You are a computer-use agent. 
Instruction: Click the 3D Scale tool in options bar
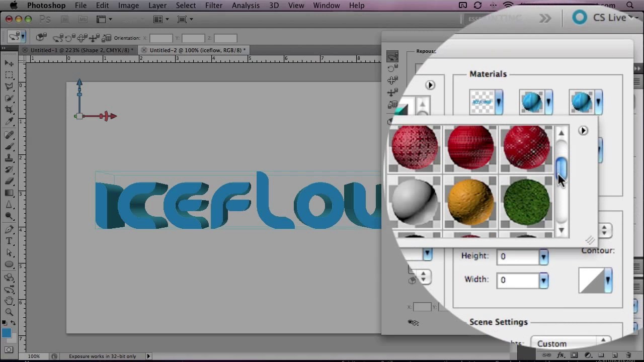pyautogui.click(x=106, y=38)
